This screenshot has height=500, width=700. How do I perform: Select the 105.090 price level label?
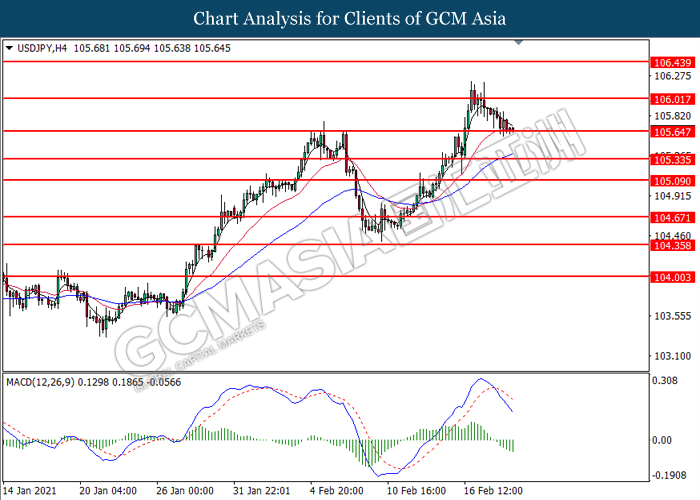(x=672, y=181)
